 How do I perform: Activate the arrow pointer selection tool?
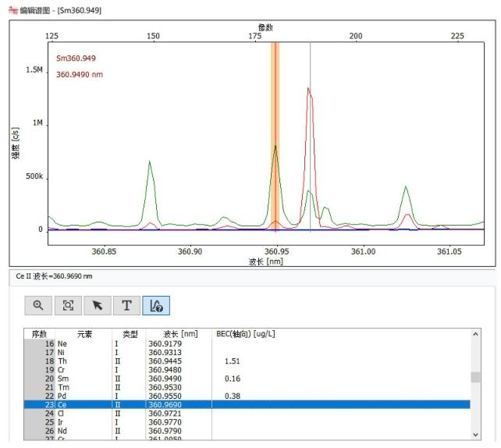[98, 305]
